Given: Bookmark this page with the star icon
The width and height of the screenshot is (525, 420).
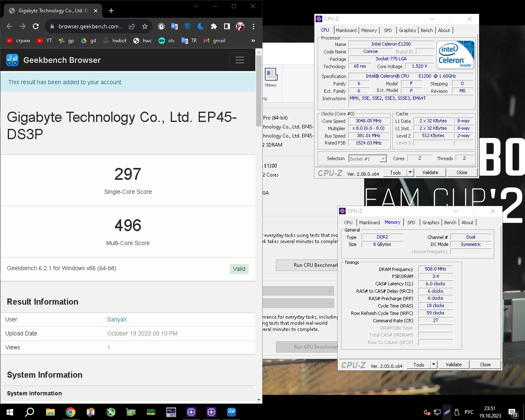Looking at the screenshot, I should point(145,26).
